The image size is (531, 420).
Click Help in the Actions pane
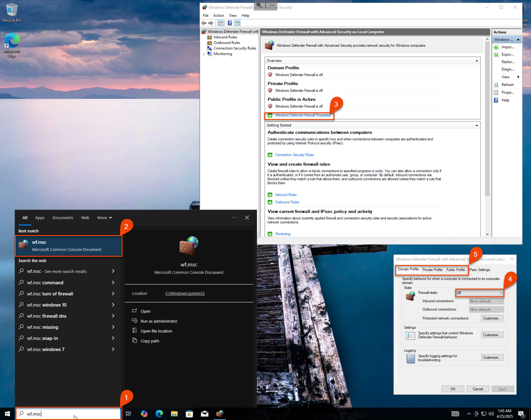coord(505,100)
